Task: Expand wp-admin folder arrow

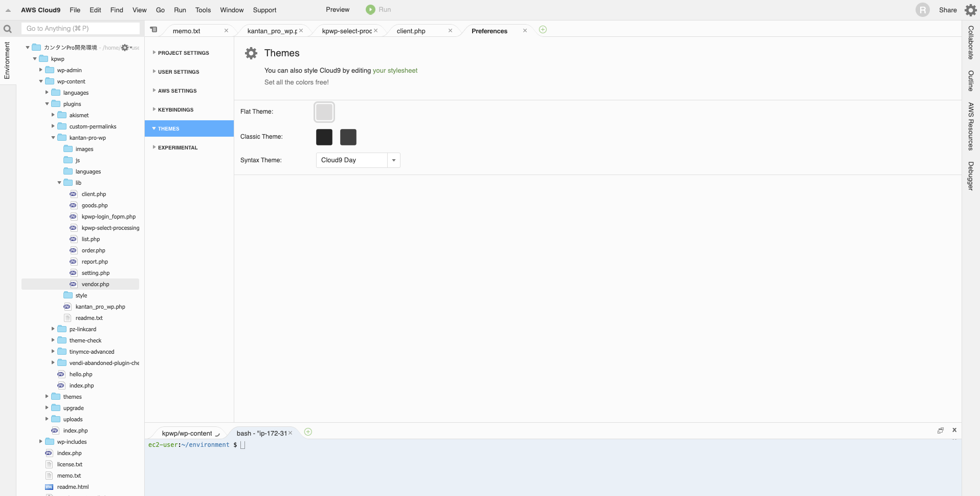Action: tap(41, 70)
